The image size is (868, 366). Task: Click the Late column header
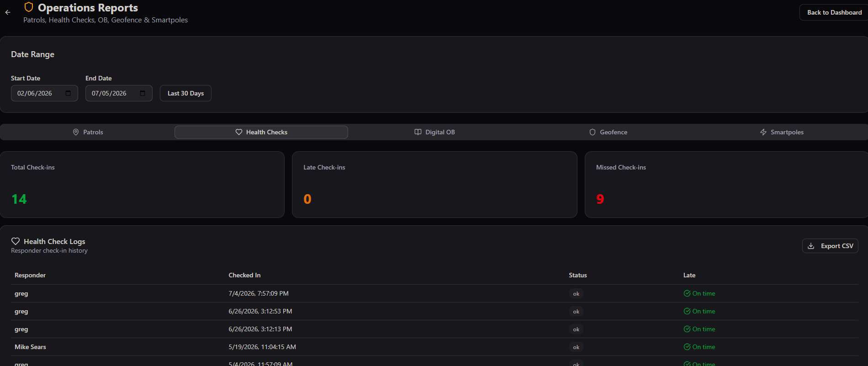pos(689,275)
